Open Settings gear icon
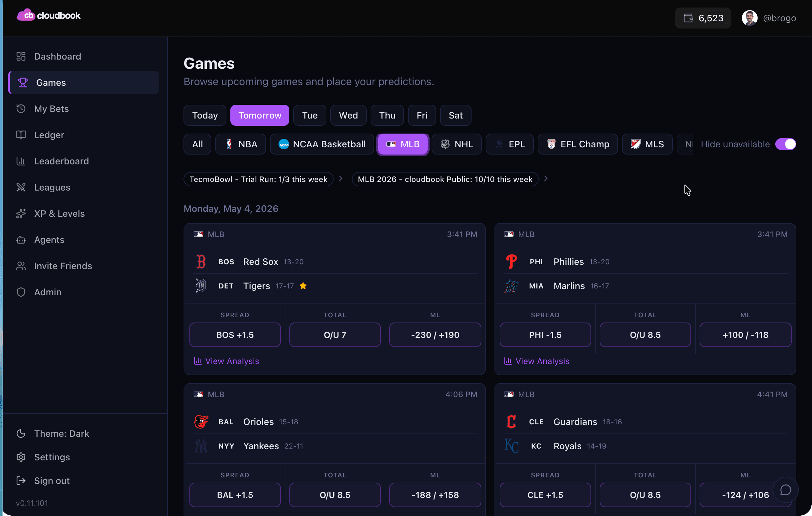The image size is (812, 516). coord(21,457)
